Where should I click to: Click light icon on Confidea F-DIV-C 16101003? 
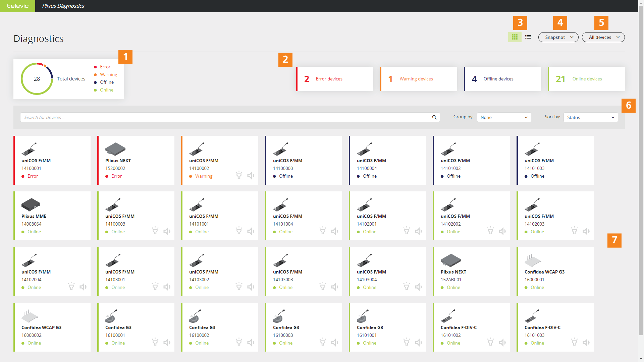coord(574,343)
